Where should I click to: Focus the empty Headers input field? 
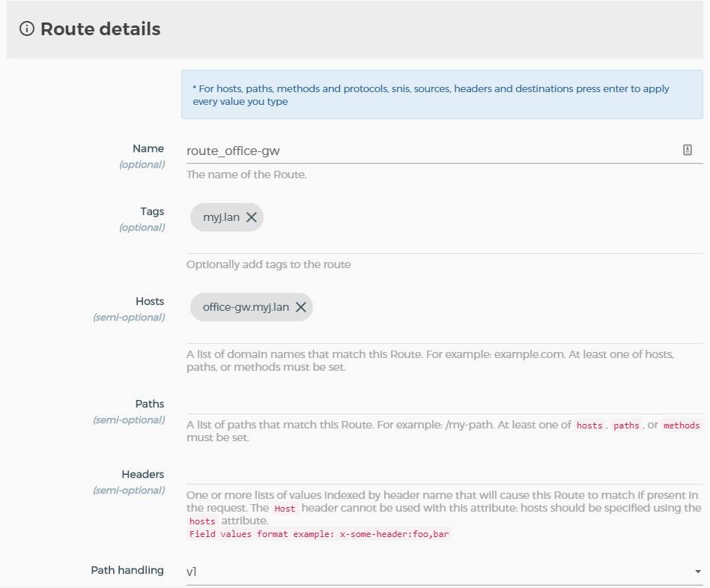443,474
